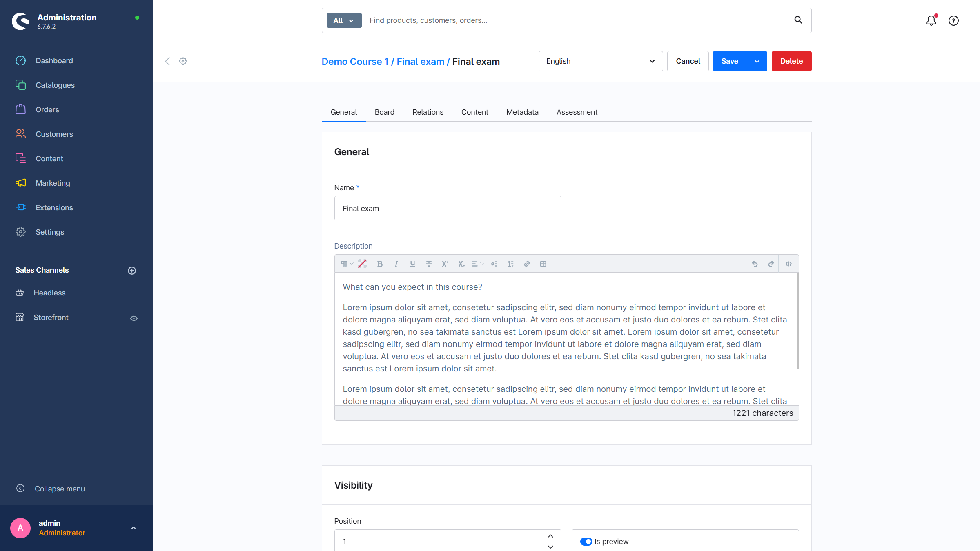Expand the Save button options arrow
Viewport: 980px width, 551px height.
757,61
